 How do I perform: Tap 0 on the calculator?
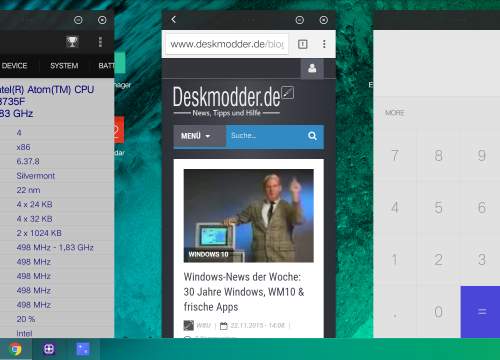[438, 312]
